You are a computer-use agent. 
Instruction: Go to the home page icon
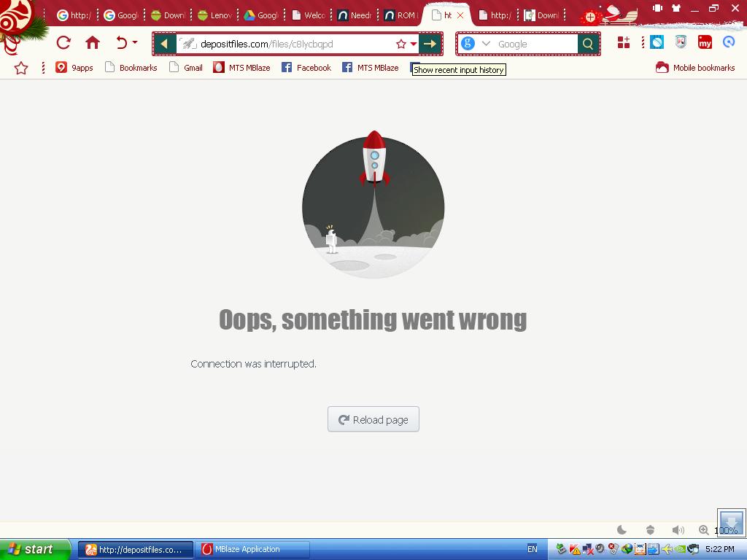point(93,43)
